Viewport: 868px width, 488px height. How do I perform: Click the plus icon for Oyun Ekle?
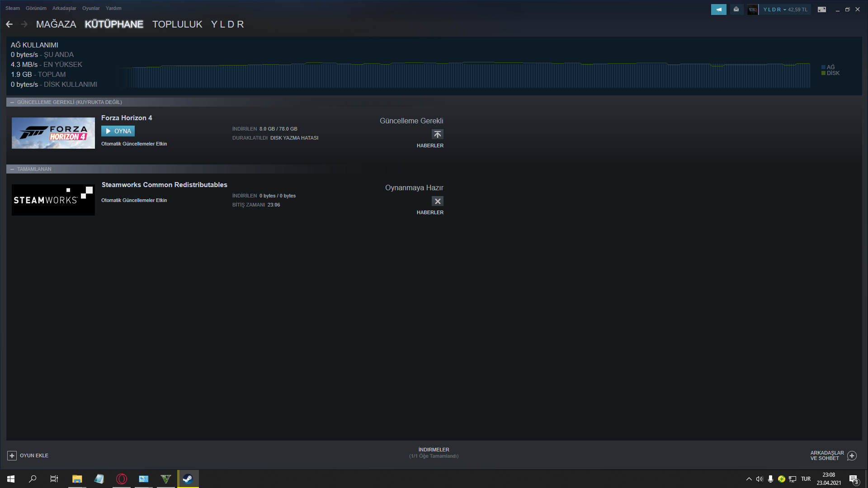tap(12, 455)
